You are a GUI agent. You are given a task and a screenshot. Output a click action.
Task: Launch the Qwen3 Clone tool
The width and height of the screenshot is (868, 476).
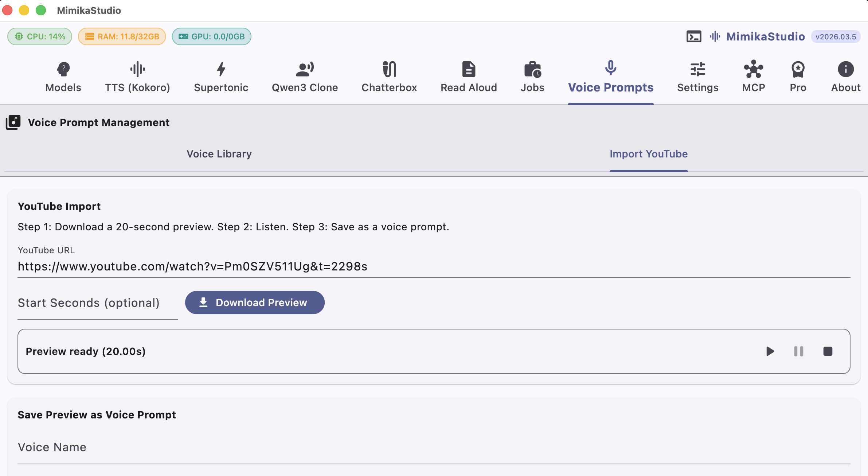click(x=305, y=77)
